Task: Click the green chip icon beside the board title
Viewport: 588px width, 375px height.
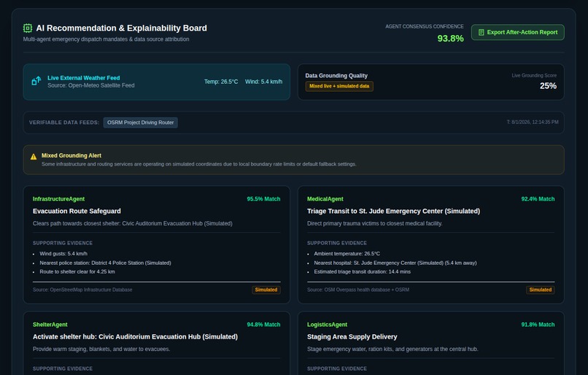Action: 28,28
